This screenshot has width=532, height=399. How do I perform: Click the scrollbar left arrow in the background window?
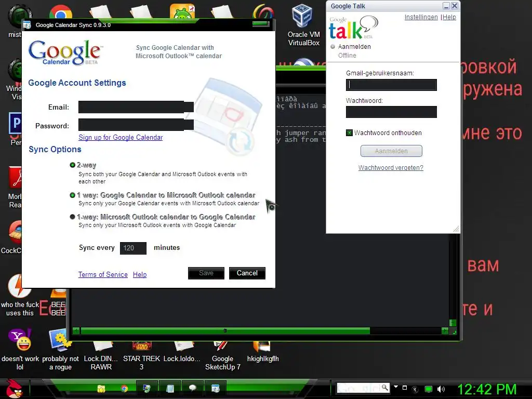point(76,330)
